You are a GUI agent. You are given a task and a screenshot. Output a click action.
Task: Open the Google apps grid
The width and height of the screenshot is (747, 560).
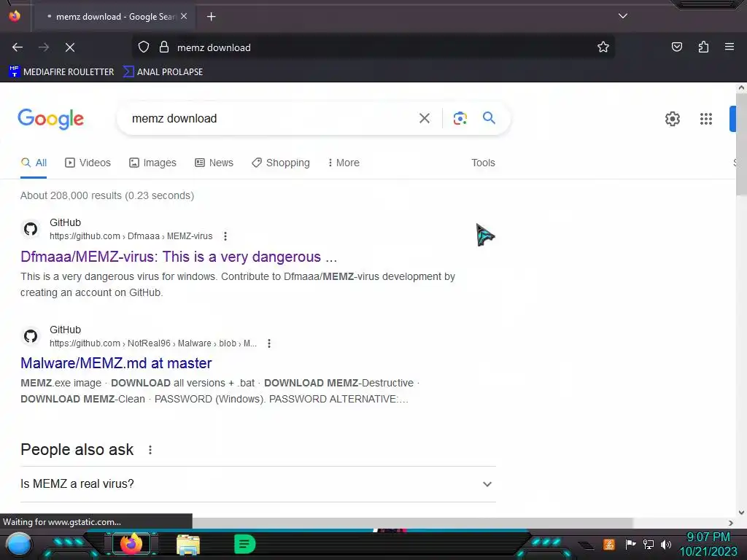706,119
